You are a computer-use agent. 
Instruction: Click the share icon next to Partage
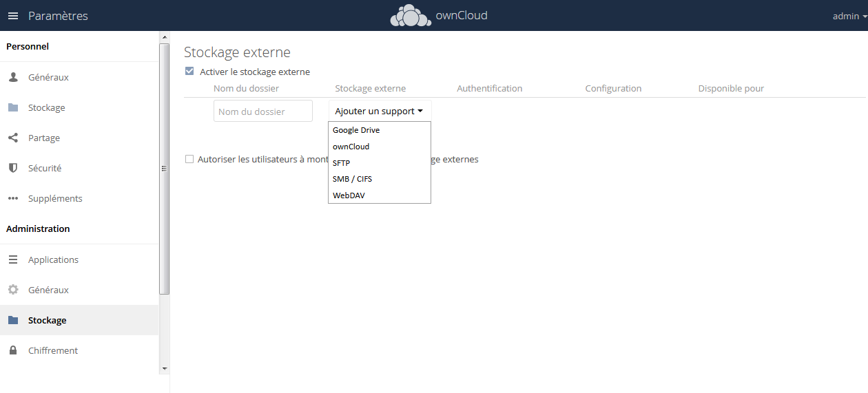click(x=13, y=138)
